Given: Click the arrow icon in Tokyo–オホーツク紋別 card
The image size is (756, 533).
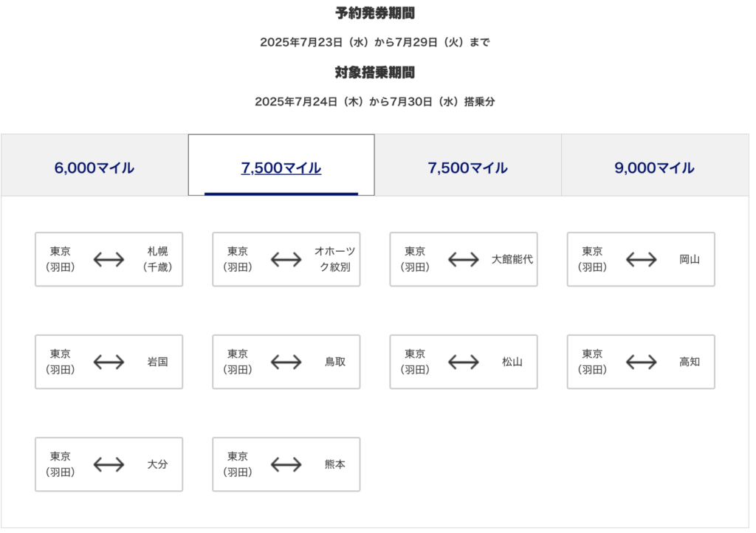Looking at the screenshot, I should [x=286, y=260].
